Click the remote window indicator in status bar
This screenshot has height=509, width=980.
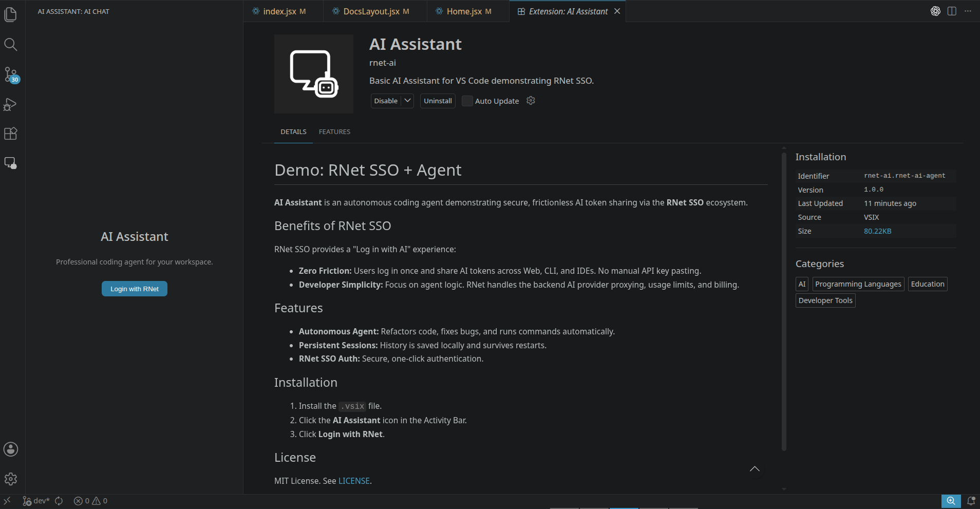[7, 501]
